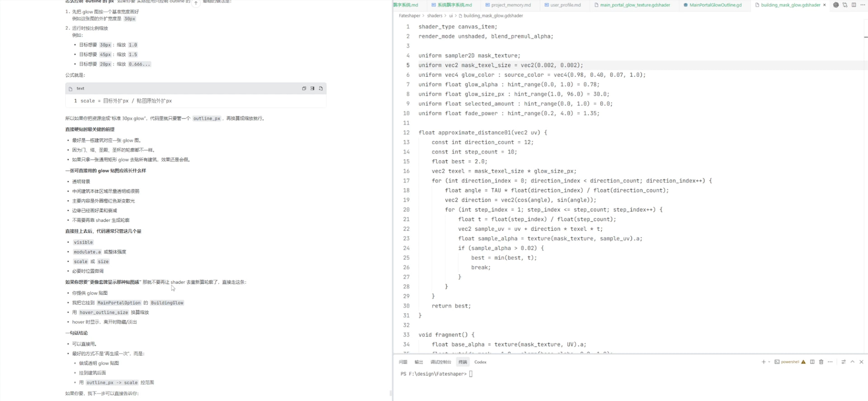Click line number 12 in gutter
Image resolution: width=868 pixels, height=401 pixels.
coord(406,133)
